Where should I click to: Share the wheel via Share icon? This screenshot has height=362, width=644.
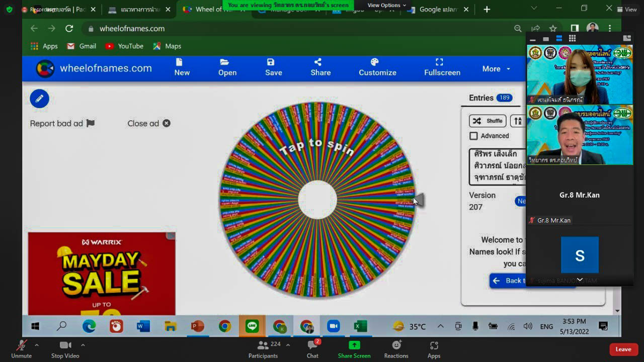point(320,67)
